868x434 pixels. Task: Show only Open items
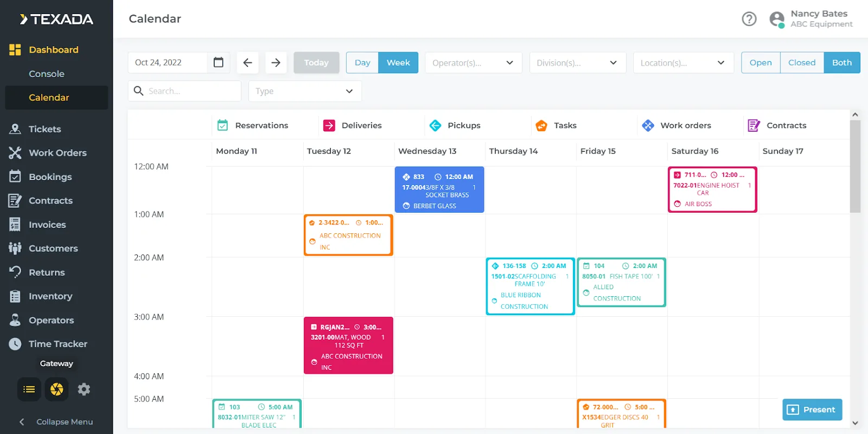coord(761,62)
